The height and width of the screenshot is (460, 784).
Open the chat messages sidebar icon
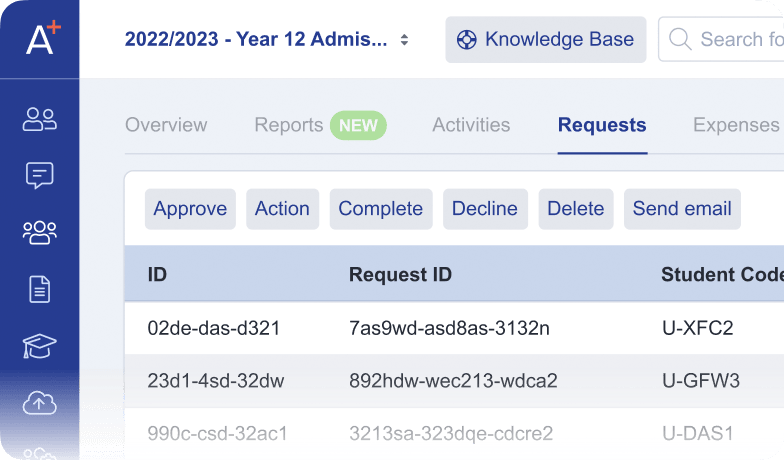40,176
